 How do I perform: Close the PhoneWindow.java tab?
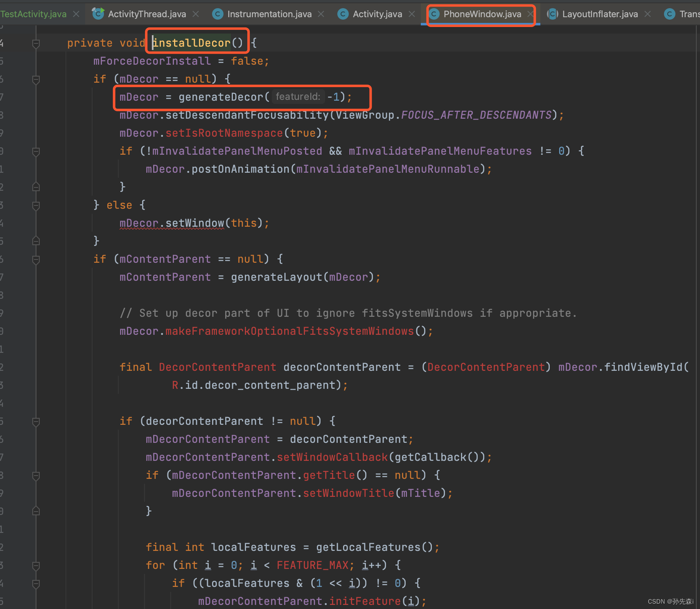tap(530, 14)
